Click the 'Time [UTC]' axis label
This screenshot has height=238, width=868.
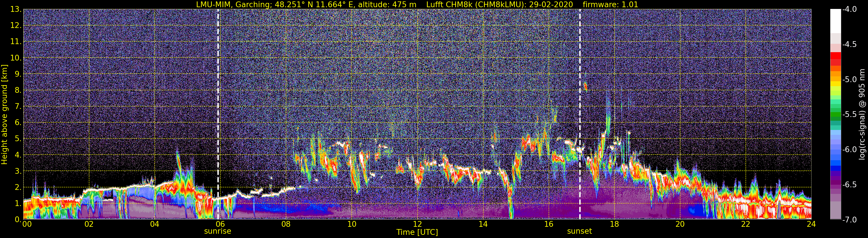click(417, 232)
